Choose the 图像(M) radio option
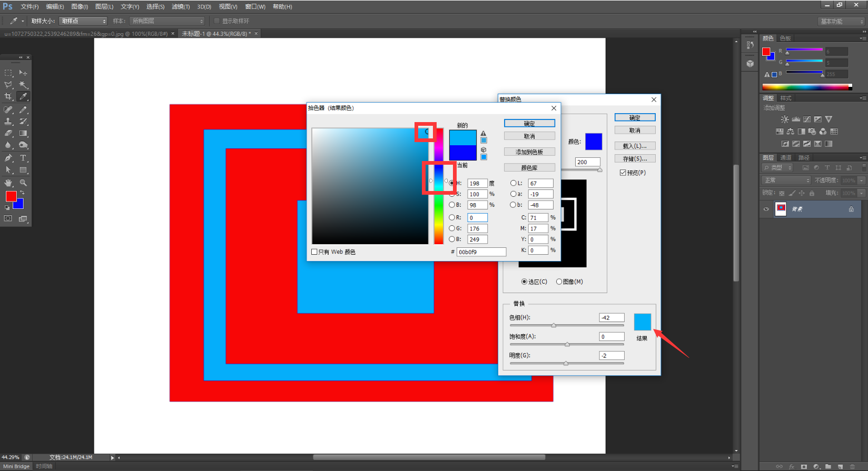Viewport: 868px width, 471px height. (559, 282)
